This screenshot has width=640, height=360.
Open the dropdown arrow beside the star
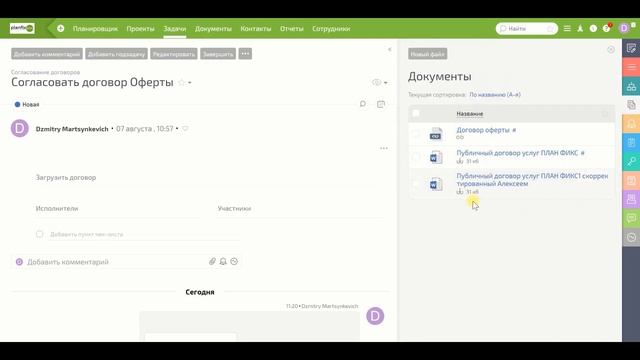190,83
